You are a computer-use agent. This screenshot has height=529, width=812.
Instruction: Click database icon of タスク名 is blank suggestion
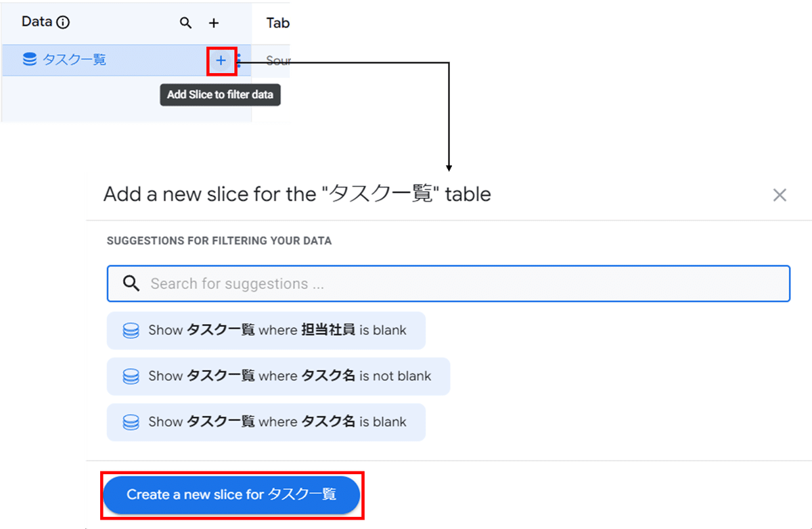tap(131, 423)
